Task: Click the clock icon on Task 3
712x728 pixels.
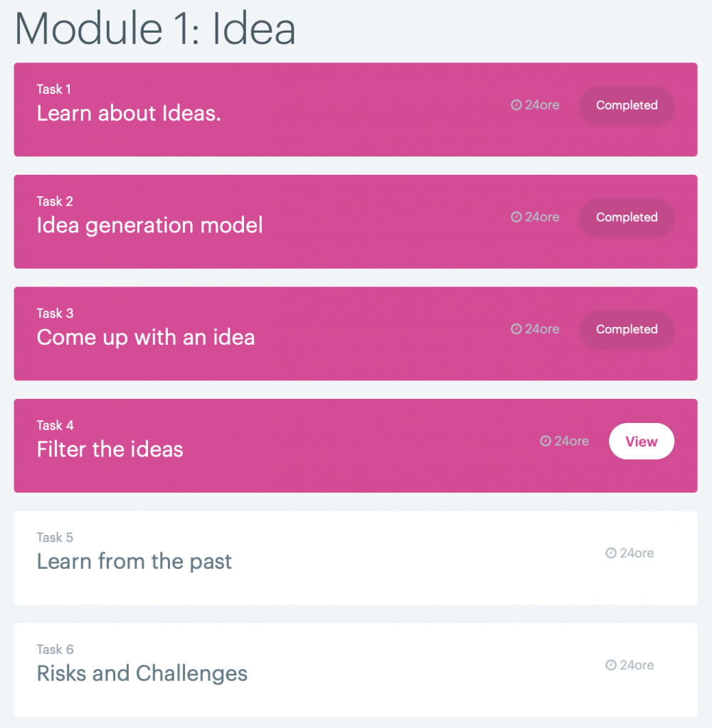Action: (x=516, y=329)
